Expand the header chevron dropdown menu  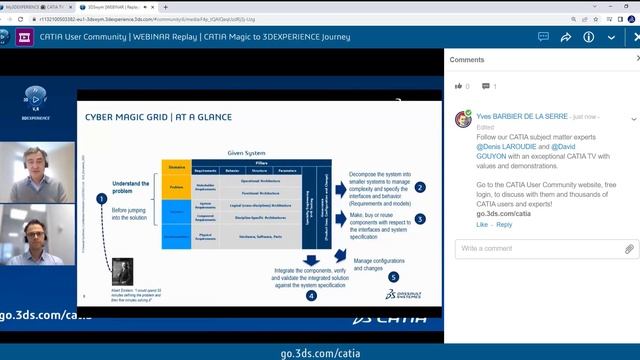[611, 37]
